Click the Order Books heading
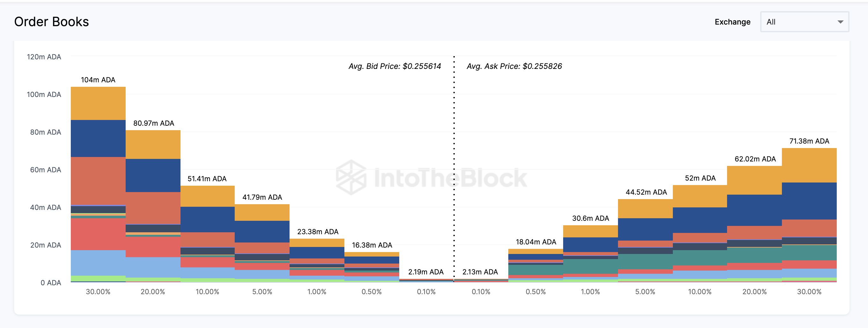The width and height of the screenshot is (868, 328). (52, 22)
